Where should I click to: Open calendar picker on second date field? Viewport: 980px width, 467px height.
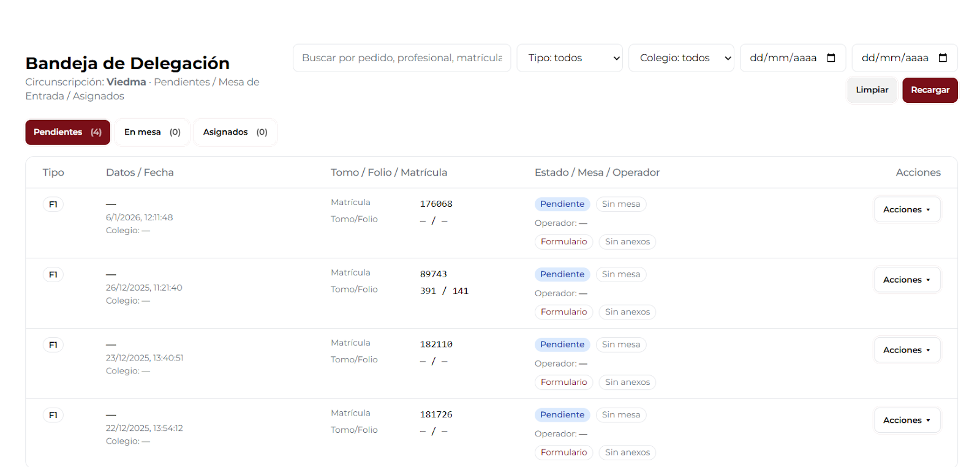point(943,58)
